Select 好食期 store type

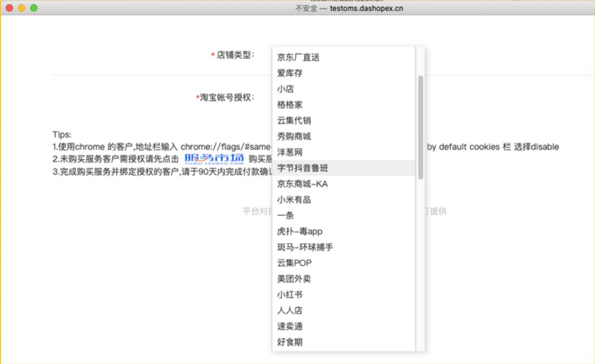(x=343, y=342)
